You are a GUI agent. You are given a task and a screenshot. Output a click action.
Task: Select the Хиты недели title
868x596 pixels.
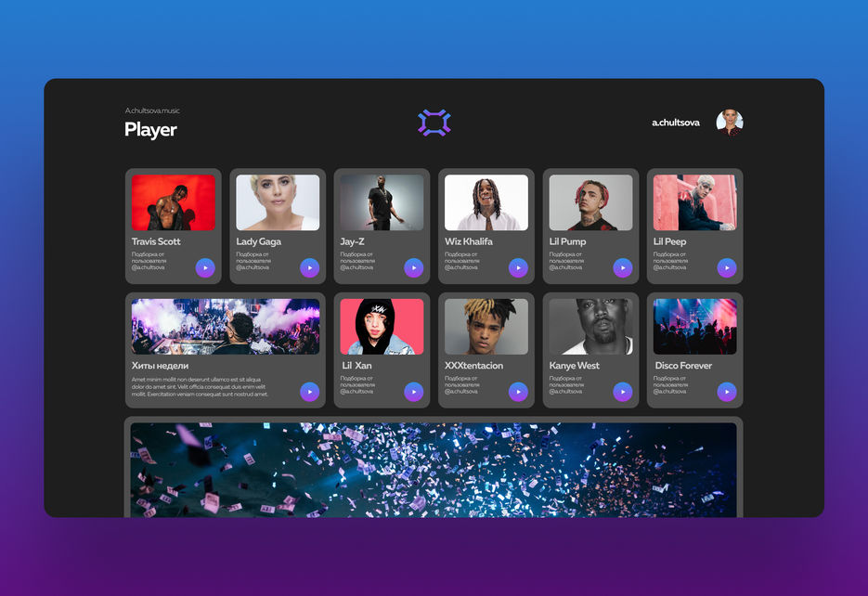pyautogui.click(x=160, y=366)
